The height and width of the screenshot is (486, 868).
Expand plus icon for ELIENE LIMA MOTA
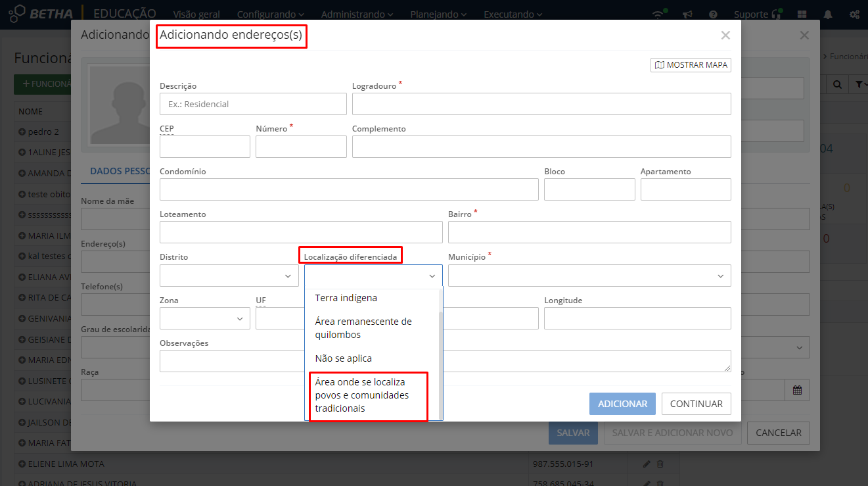[22, 464]
